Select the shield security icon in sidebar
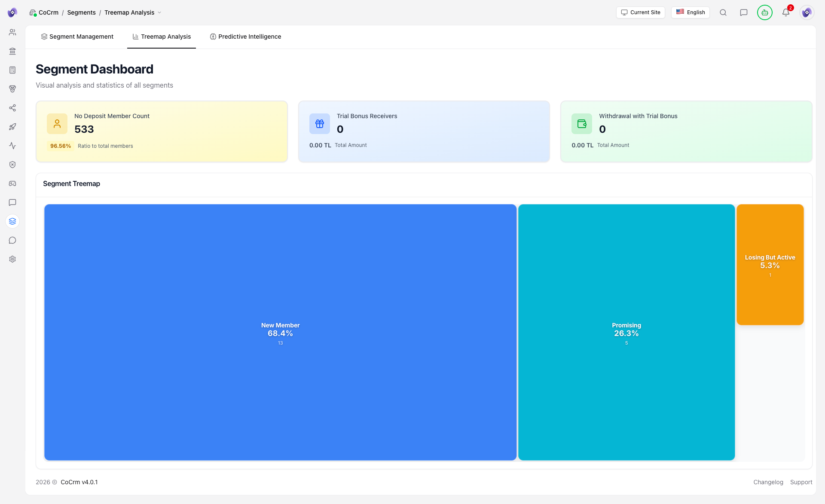 click(12, 165)
